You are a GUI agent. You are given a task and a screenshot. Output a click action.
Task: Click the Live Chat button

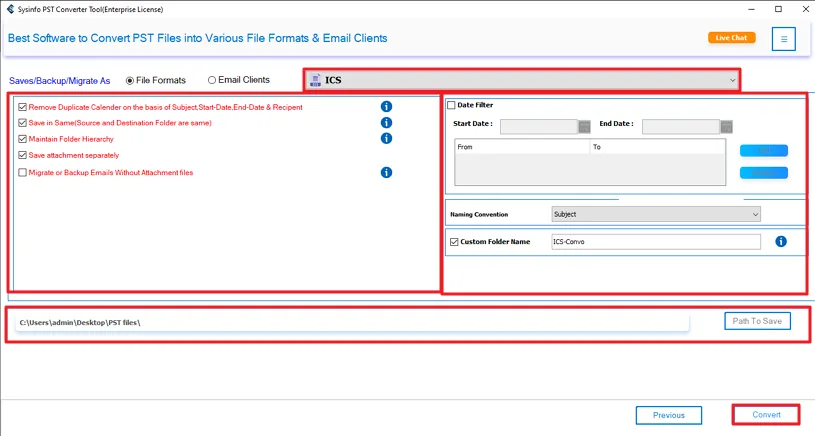[x=731, y=38]
